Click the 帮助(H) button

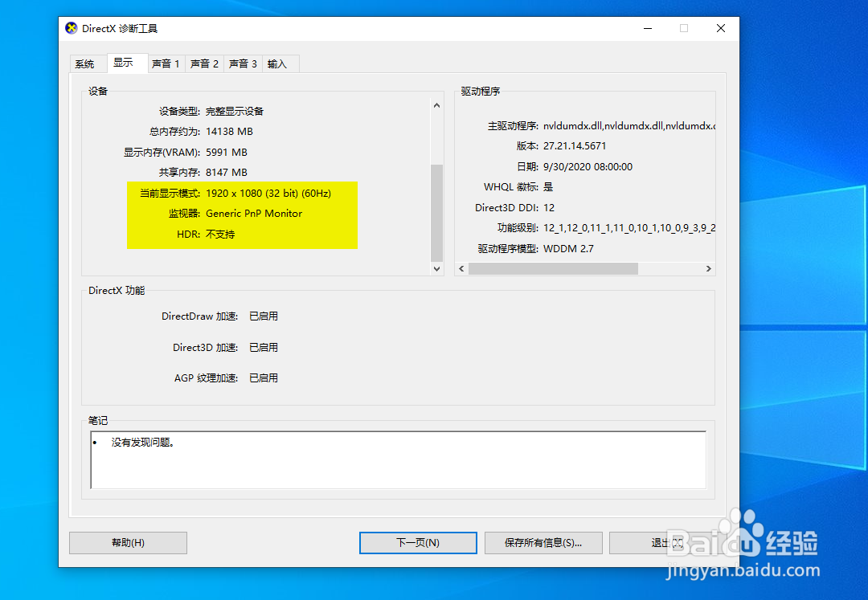point(128,542)
